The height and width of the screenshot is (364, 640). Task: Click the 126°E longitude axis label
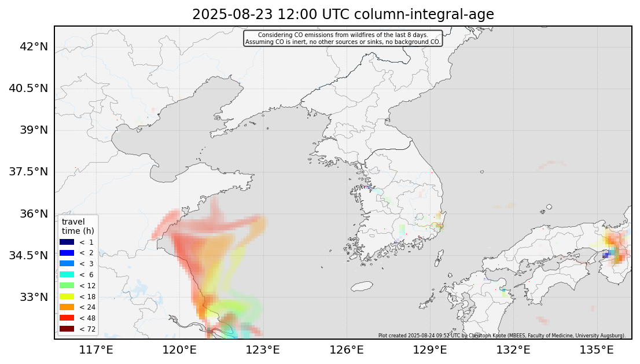(350, 350)
